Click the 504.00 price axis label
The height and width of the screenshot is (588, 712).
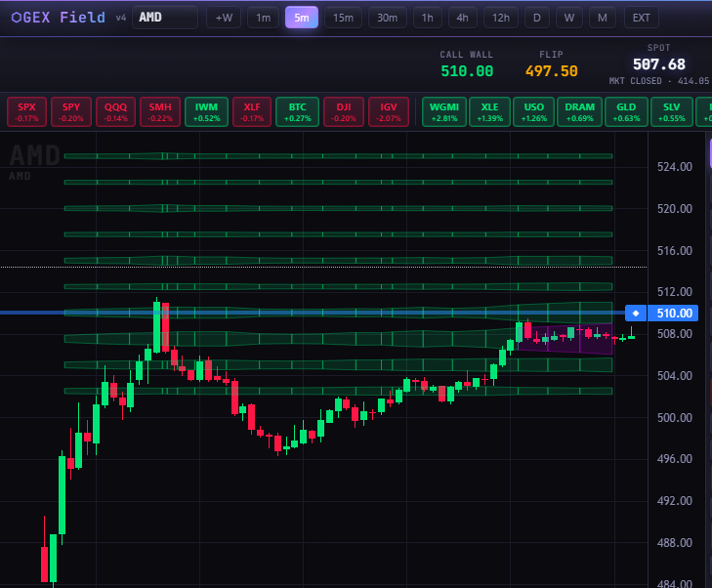coord(675,376)
